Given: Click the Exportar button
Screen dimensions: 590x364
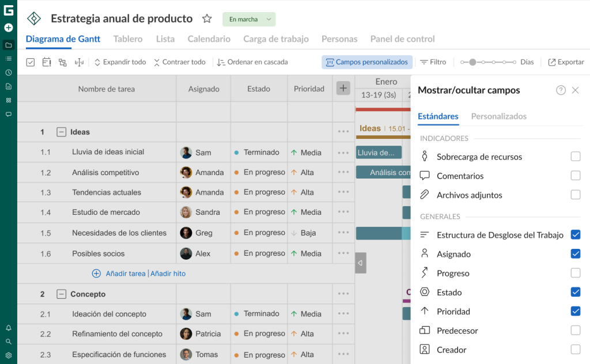Looking at the screenshot, I should [566, 62].
